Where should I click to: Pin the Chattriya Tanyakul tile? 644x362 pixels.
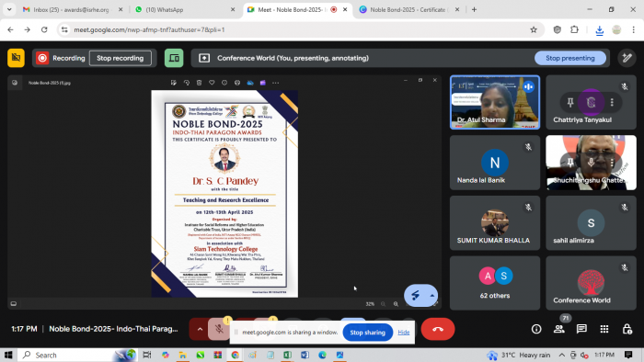point(570,102)
